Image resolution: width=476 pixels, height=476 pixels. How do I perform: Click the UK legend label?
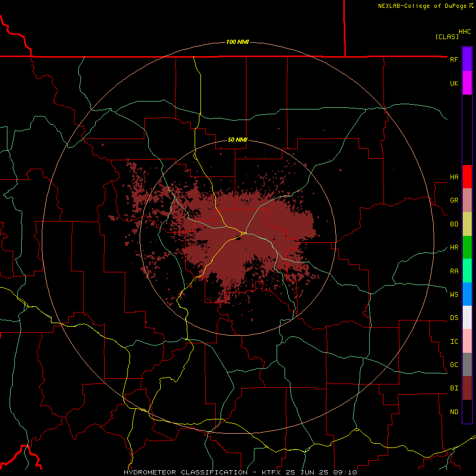(454, 83)
